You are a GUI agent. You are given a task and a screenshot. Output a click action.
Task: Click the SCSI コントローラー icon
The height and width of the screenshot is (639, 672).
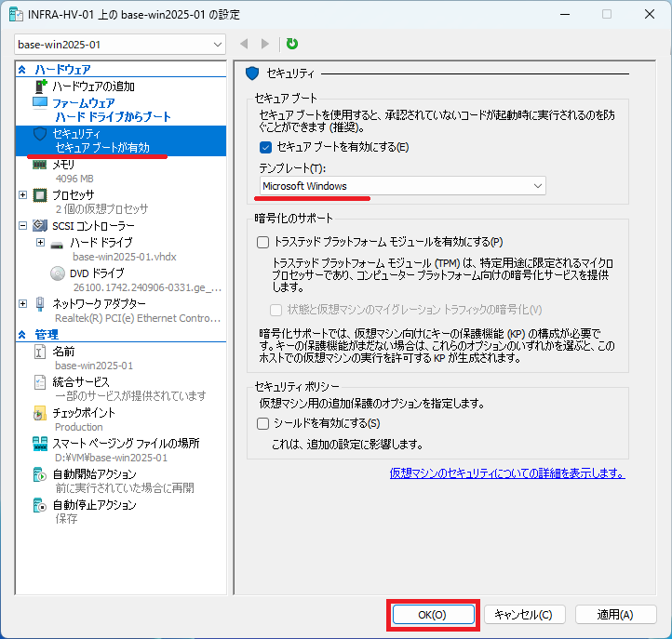tap(40, 225)
